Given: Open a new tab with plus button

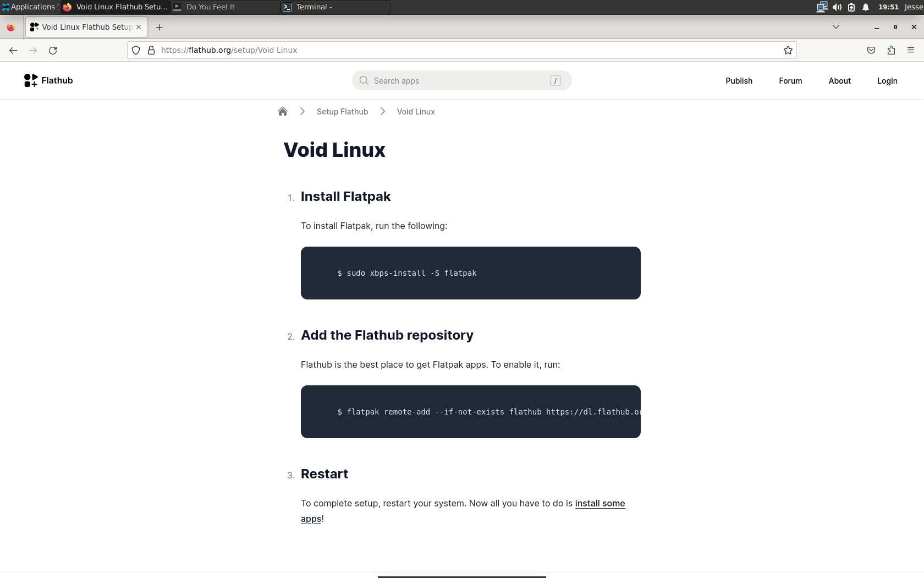Looking at the screenshot, I should (159, 27).
